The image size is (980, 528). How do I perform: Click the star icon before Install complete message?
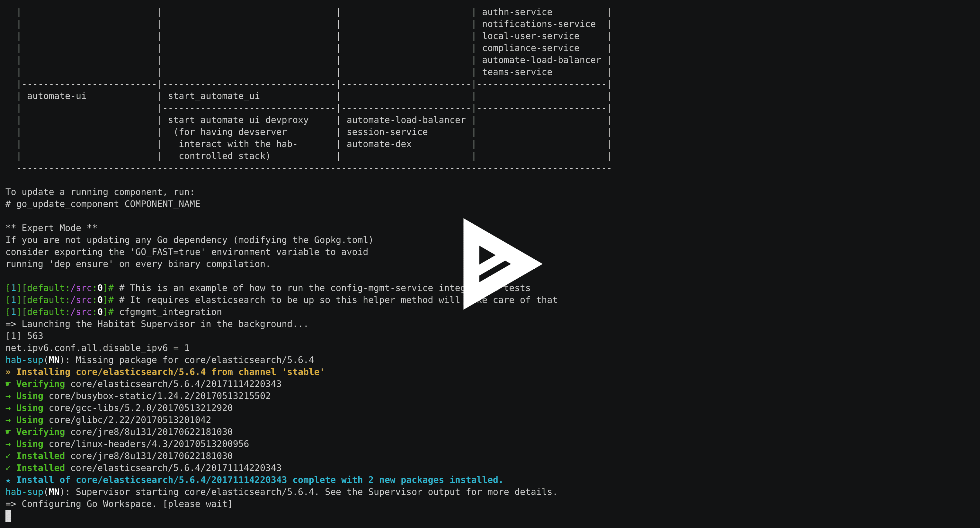8,480
